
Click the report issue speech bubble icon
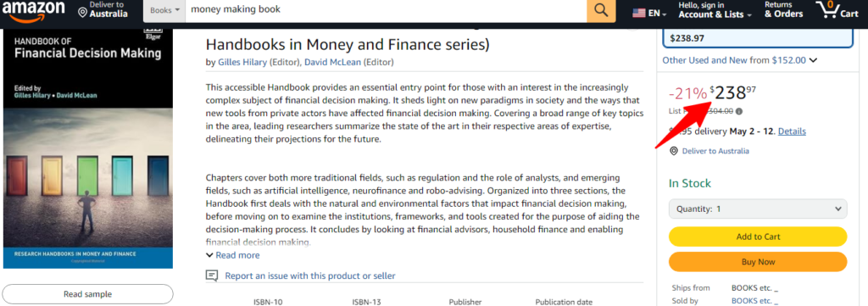tap(211, 275)
